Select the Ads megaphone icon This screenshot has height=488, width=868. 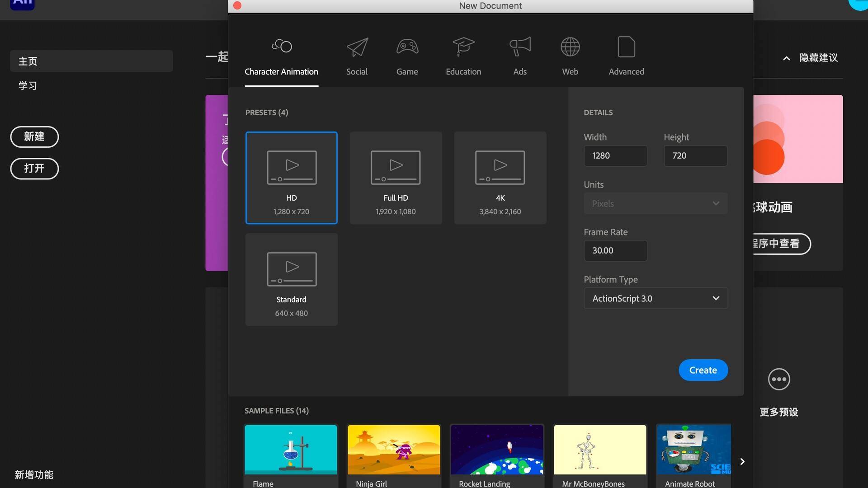(x=519, y=47)
